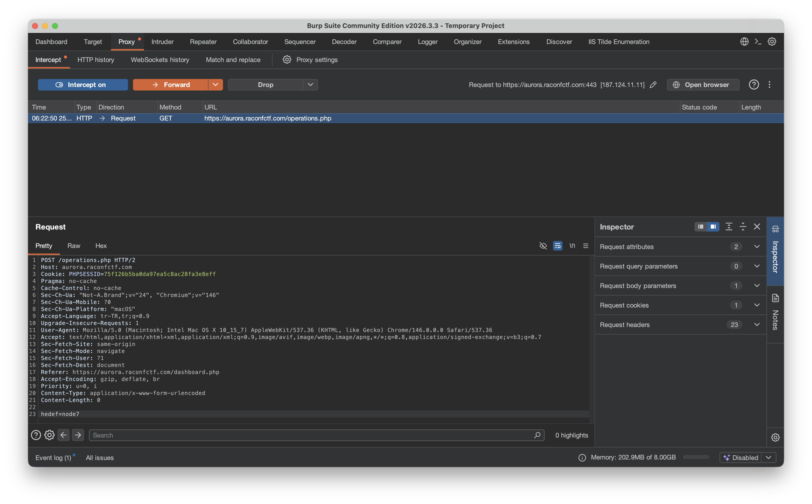Close the Inspector panel
This screenshot has width=812, height=504.
tap(757, 227)
